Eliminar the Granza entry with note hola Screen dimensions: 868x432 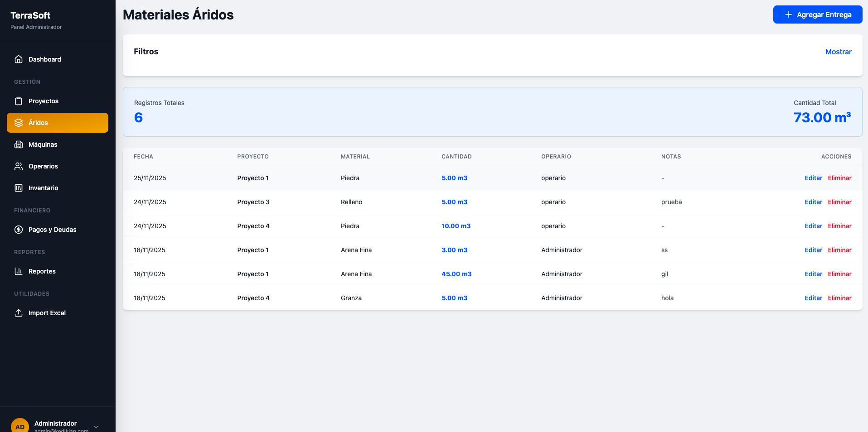pos(839,298)
